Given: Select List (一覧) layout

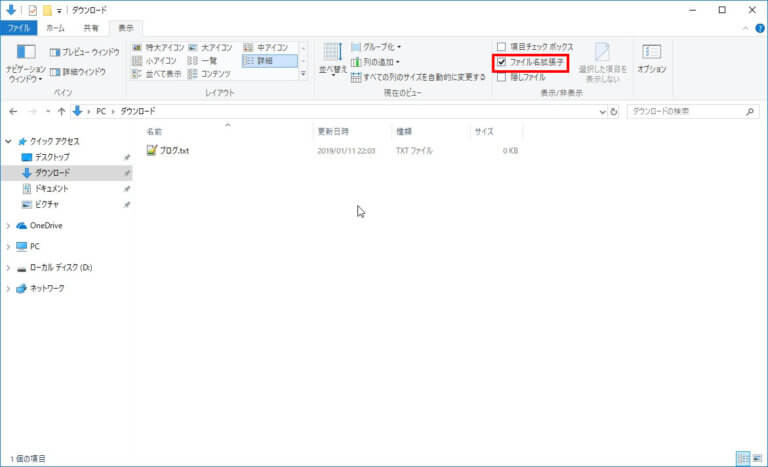Looking at the screenshot, I should (202, 61).
